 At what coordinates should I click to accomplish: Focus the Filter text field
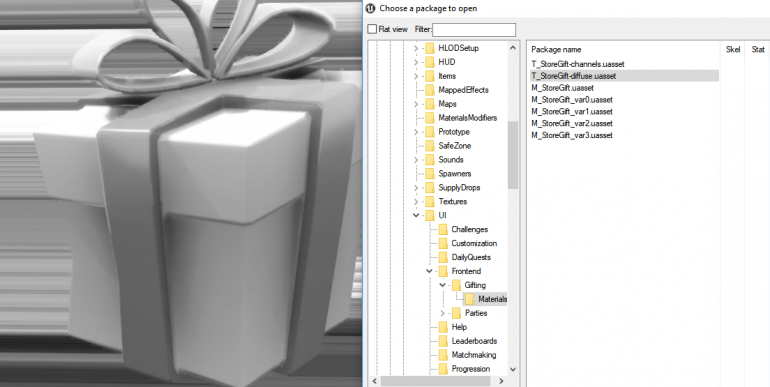pos(474,29)
